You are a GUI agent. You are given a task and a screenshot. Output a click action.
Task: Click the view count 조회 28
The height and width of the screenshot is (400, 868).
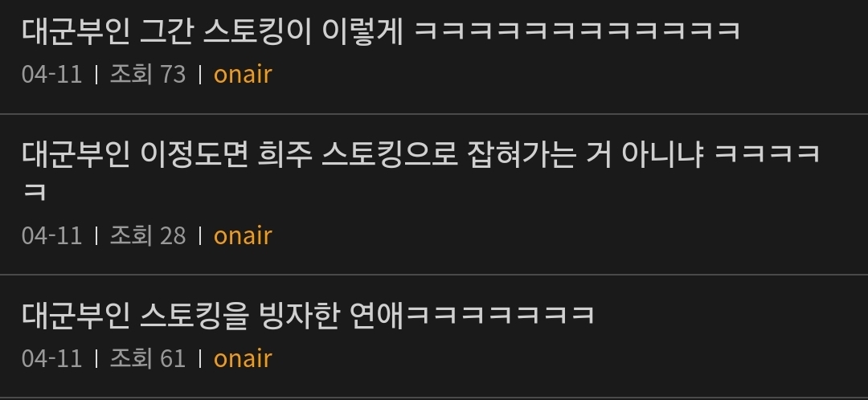pyautogui.click(x=148, y=235)
